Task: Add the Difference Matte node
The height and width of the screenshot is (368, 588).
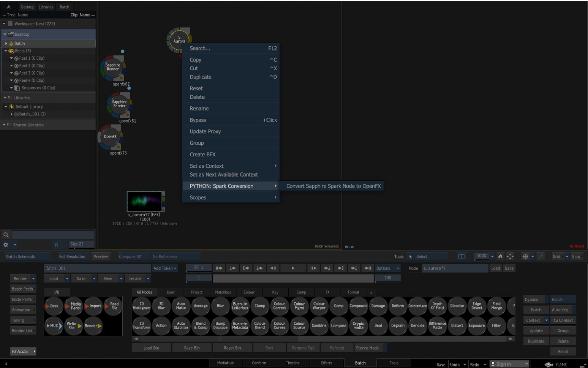Action: click(438, 326)
